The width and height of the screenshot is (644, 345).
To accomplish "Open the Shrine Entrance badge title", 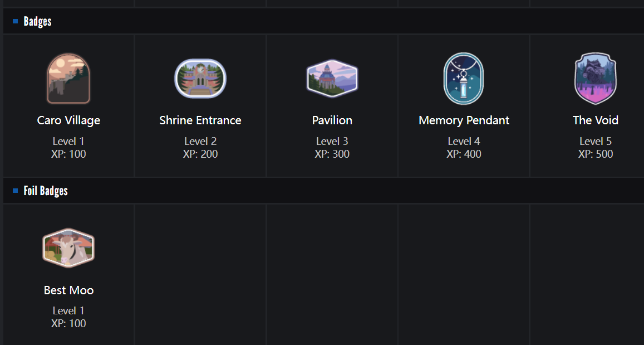I will point(200,120).
